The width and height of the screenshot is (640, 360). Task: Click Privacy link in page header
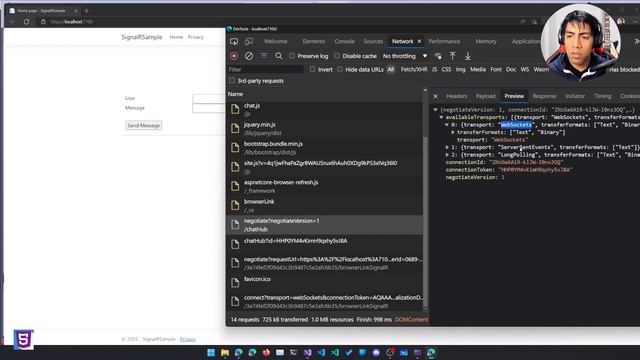pyautogui.click(x=196, y=37)
